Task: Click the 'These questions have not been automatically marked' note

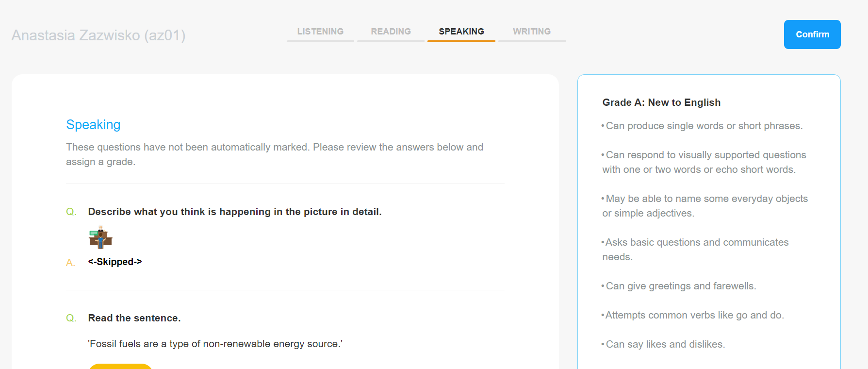Action: (275, 154)
